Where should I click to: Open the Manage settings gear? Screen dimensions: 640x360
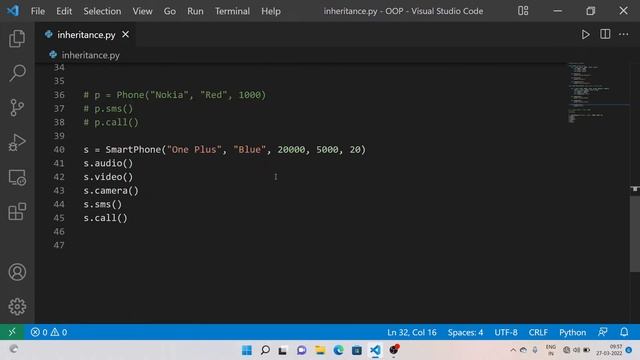17,307
